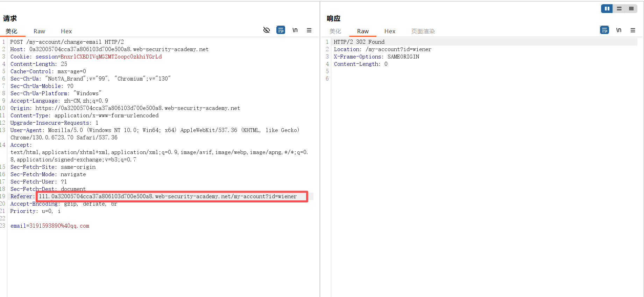Click into the highlighted Referer header value
644x297 pixels.
click(168, 196)
